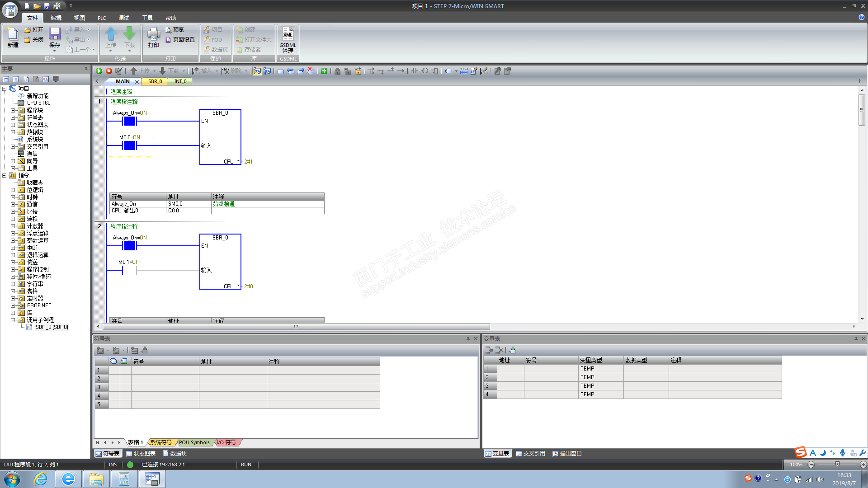The width and height of the screenshot is (868, 488).
Task: Insert a coil using the coil icon
Action: pos(425,71)
